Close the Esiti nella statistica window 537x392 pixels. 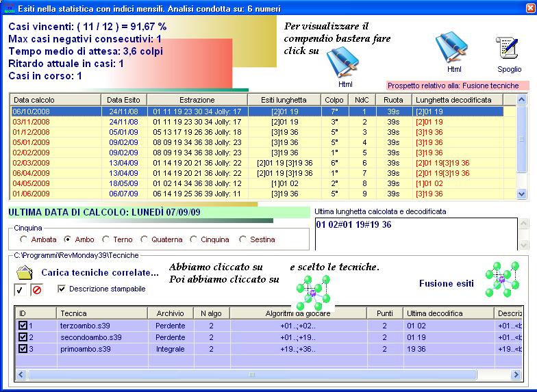(x=530, y=8)
